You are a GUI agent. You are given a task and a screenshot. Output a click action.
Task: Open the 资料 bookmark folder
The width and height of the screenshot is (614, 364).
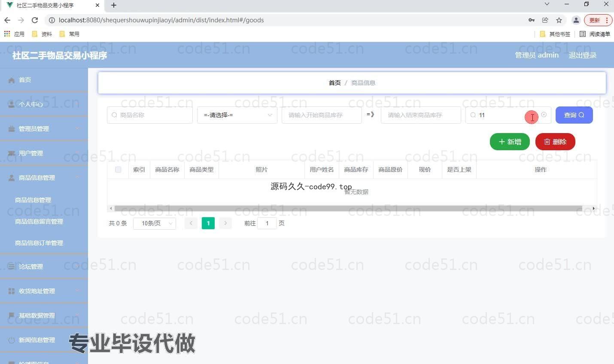click(42, 34)
